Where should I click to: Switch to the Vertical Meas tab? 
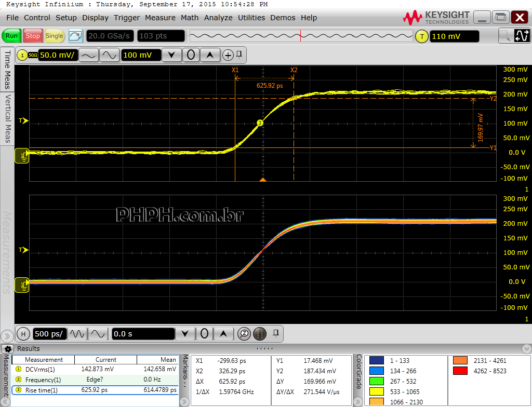8,118
